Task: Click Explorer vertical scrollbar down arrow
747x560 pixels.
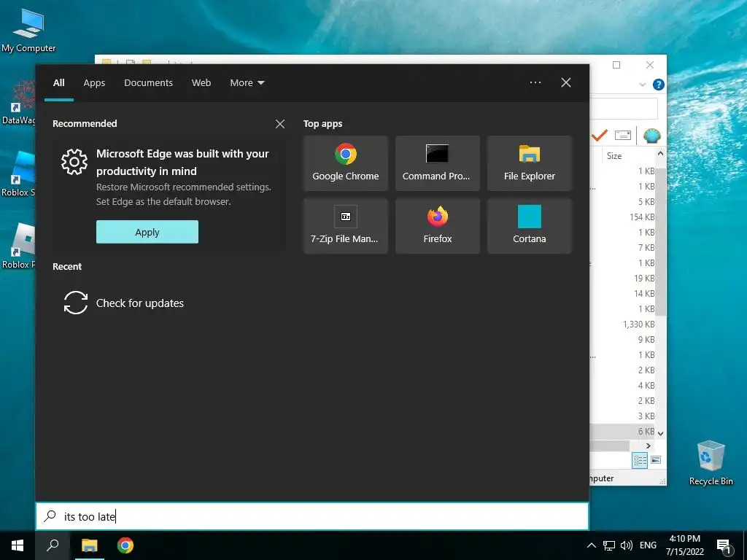Action: (x=660, y=433)
